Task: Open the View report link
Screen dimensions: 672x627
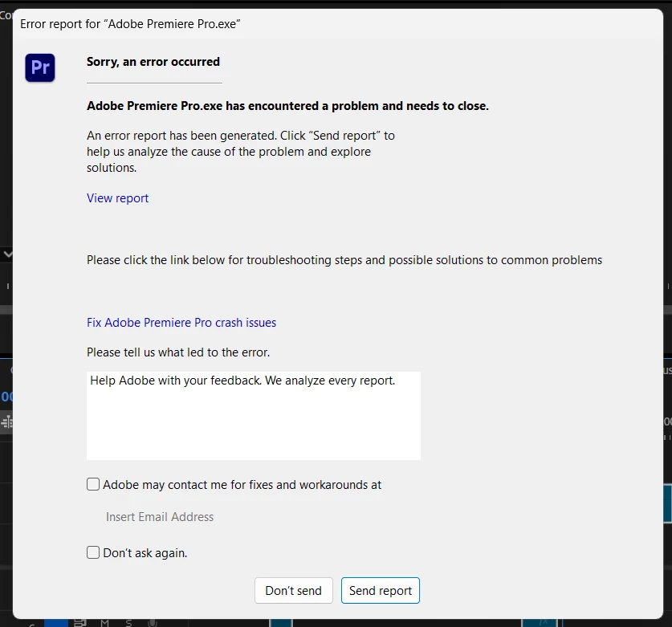Action: pyautogui.click(x=117, y=198)
